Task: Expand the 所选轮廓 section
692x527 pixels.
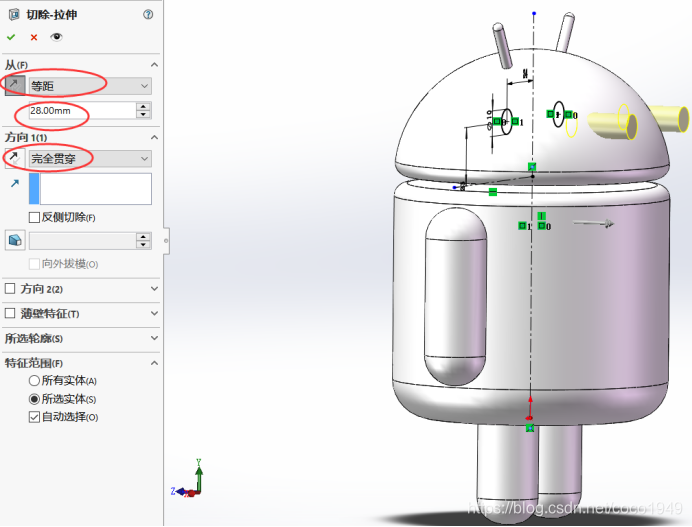Action: [x=154, y=338]
